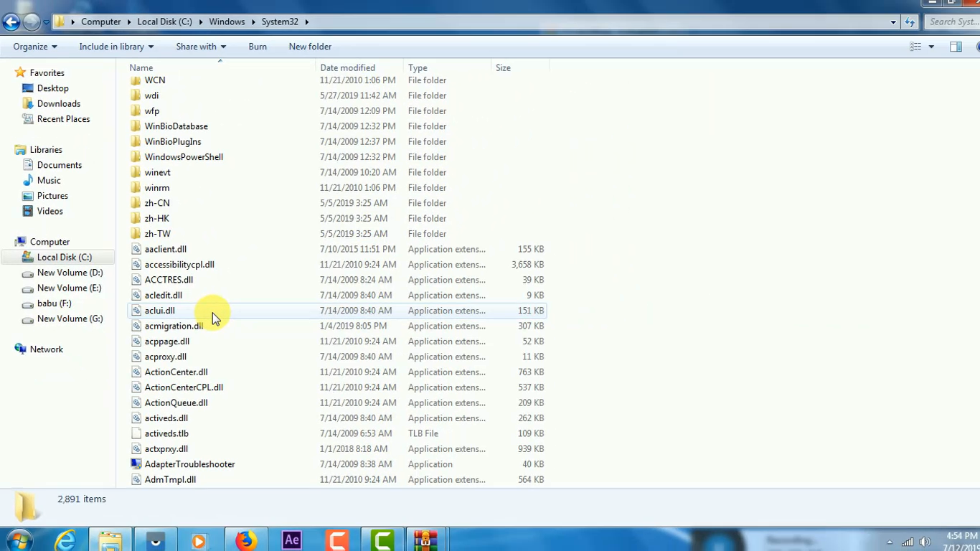The height and width of the screenshot is (551, 980).
Task: Click the Forward navigation arrow button
Action: 32,22
